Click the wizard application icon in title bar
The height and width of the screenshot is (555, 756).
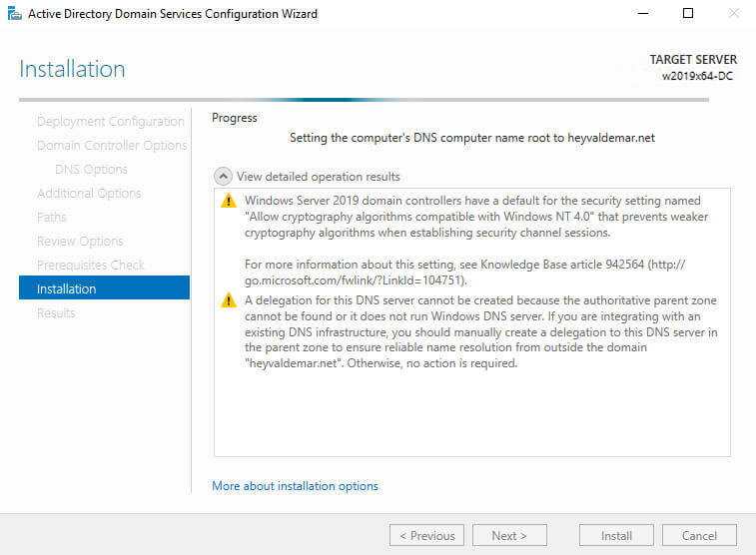point(14,14)
